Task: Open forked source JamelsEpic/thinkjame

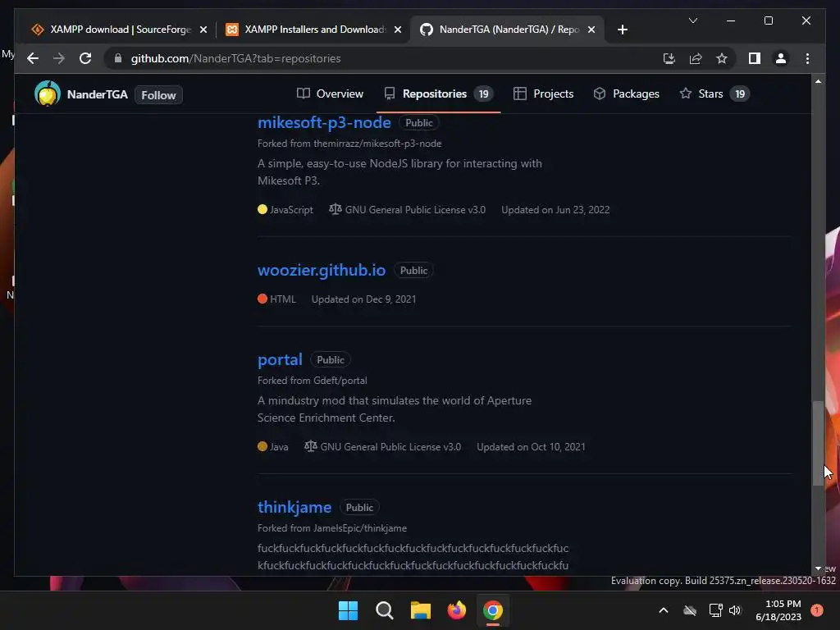Action: click(x=360, y=528)
